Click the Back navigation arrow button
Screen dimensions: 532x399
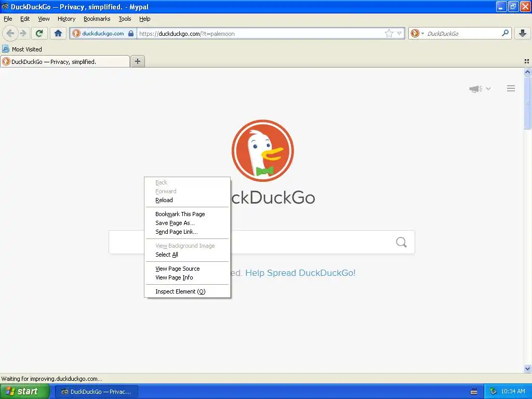(10, 33)
